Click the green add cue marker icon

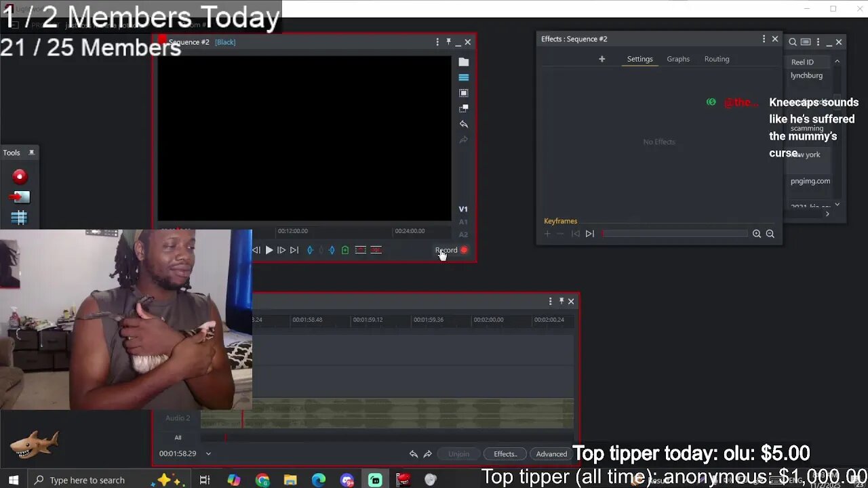[x=345, y=250]
